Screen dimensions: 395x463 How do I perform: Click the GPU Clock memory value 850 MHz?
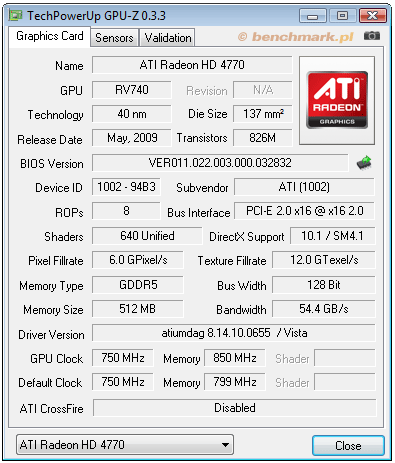coord(235,358)
